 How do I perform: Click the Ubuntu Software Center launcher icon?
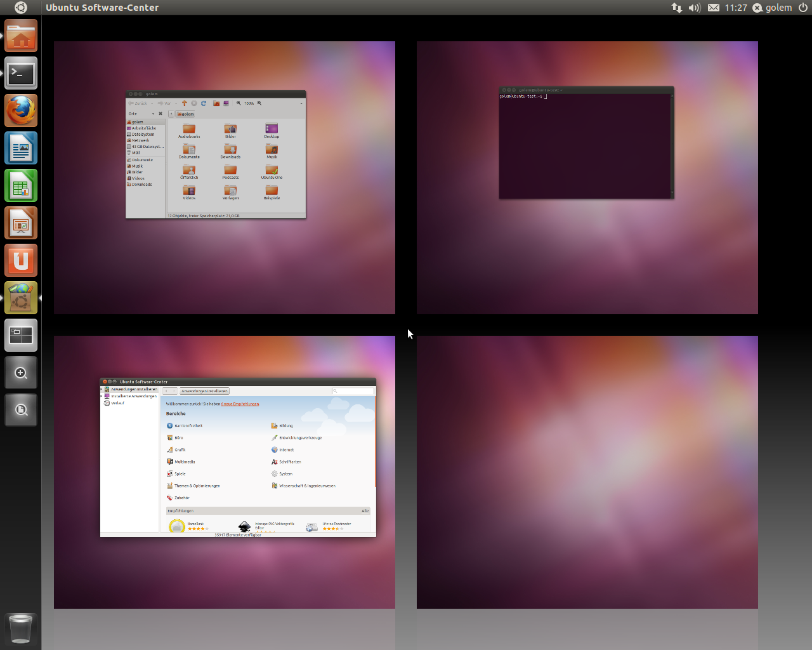pyautogui.click(x=21, y=297)
